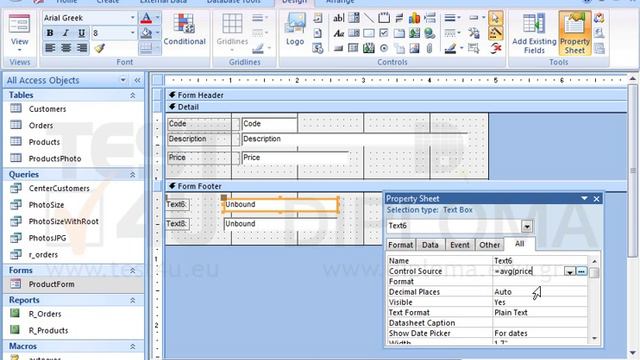640x360 pixels.
Task: Select the Button control tool
Action: point(338,49)
